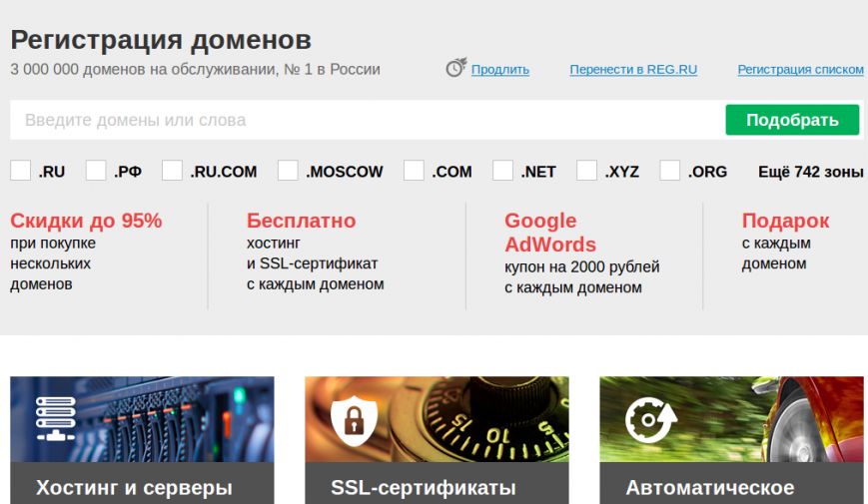This screenshot has height=504, width=868.
Task: Tick the .XYZ zone checkbox
Action: click(x=586, y=171)
